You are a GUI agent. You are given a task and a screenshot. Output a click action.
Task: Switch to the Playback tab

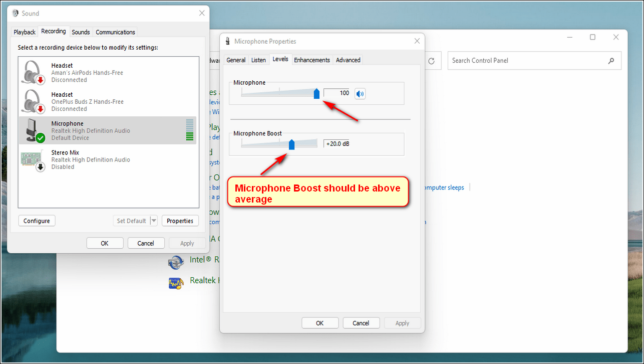click(x=25, y=32)
